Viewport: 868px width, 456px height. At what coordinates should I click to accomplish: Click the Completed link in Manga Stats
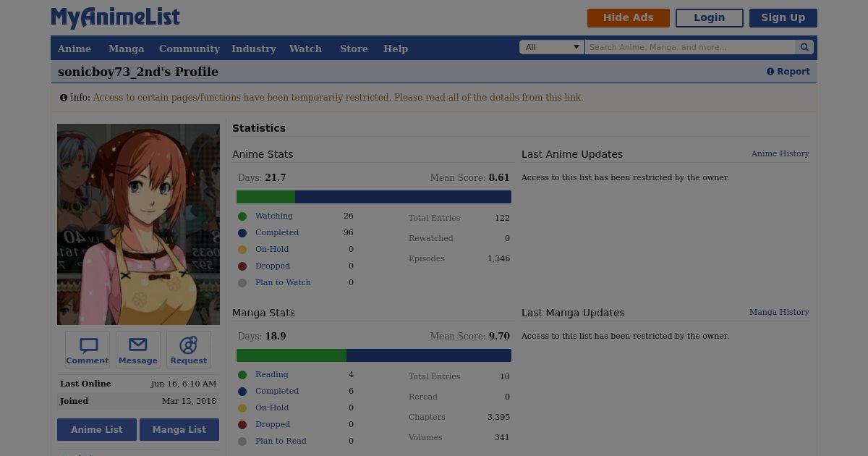click(277, 391)
